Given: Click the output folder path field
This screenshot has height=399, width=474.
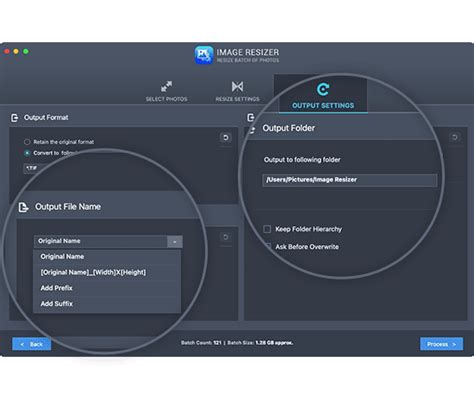Looking at the screenshot, I should click(350, 180).
